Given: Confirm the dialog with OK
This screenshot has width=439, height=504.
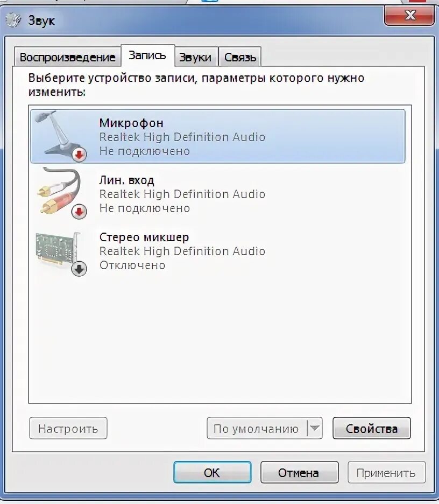Looking at the screenshot, I should pos(213,473).
